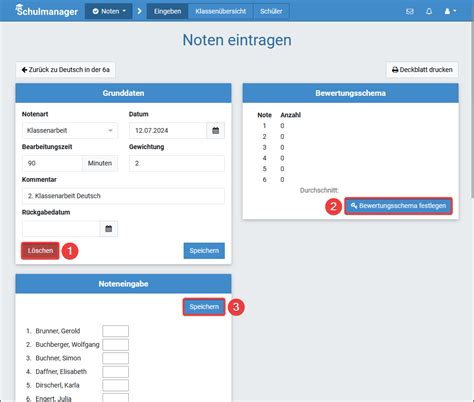
Task: Open calendar picker for Datum
Action: (216, 130)
